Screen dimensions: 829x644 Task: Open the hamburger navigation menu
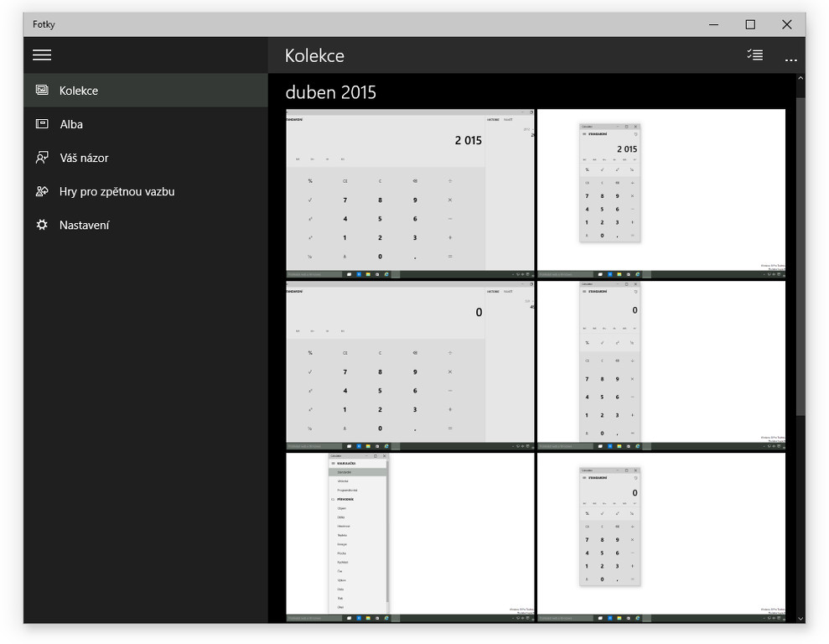[x=42, y=55]
